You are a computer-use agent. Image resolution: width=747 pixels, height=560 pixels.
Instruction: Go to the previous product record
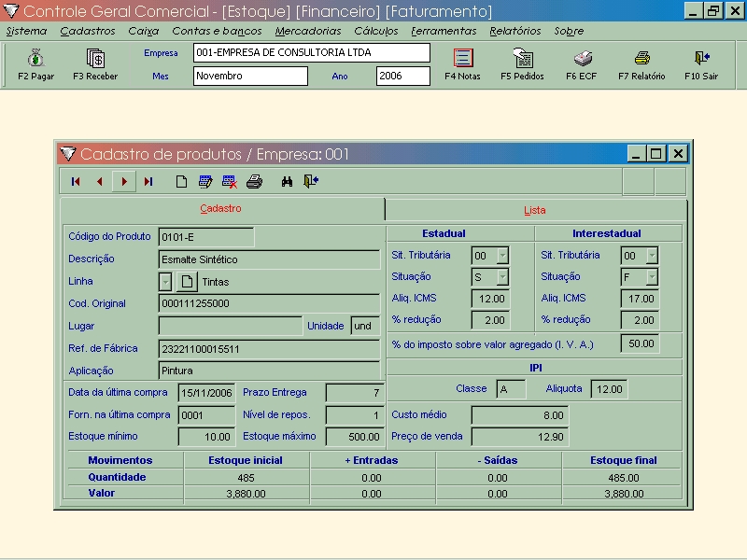pos(100,182)
